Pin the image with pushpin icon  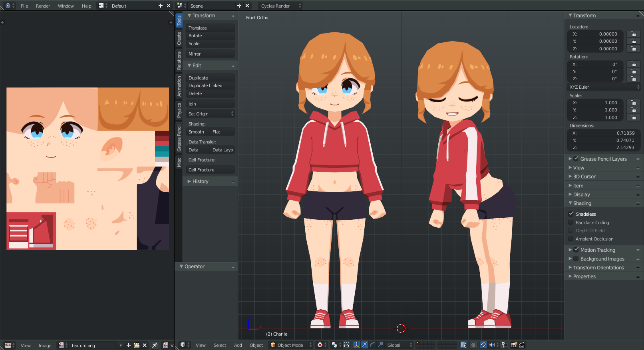pyautogui.click(x=155, y=345)
